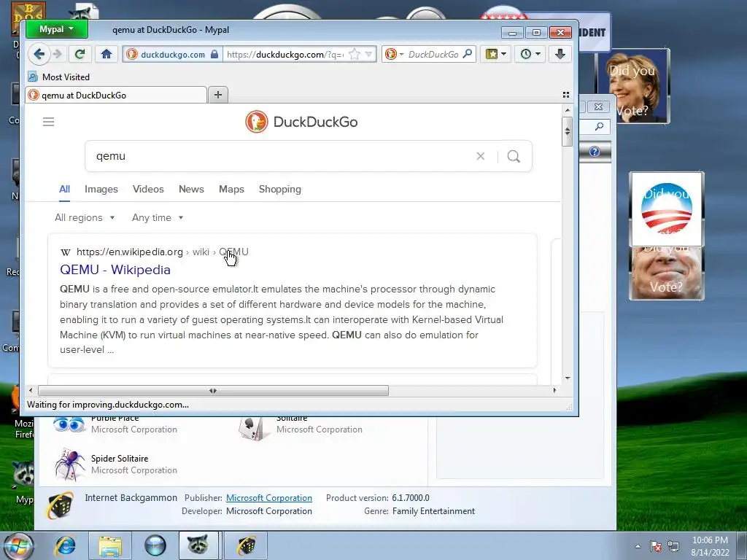The width and height of the screenshot is (747, 560).
Task: Open the bookmarks menu button
Action: pos(495,54)
